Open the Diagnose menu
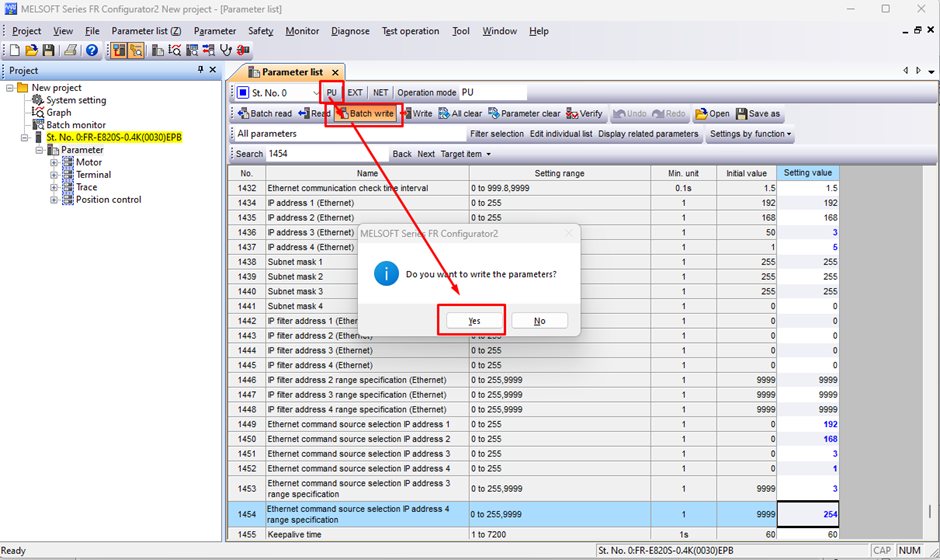940x560 pixels. click(x=350, y=31)
